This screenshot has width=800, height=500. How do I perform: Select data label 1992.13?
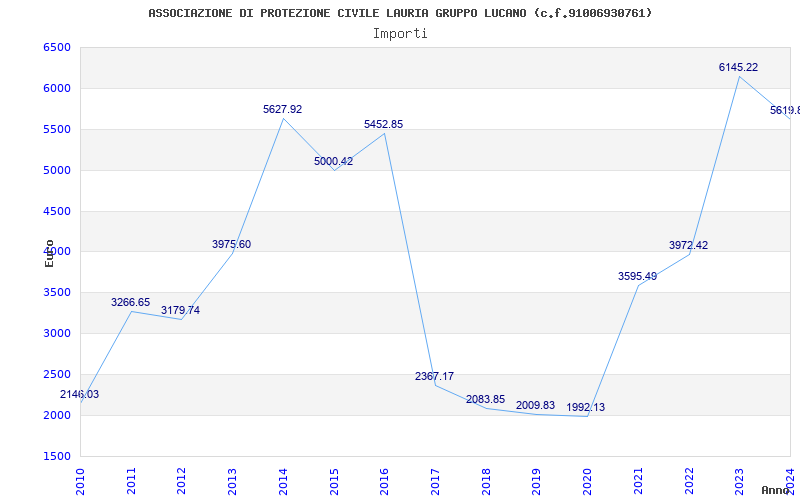(586, 408)
